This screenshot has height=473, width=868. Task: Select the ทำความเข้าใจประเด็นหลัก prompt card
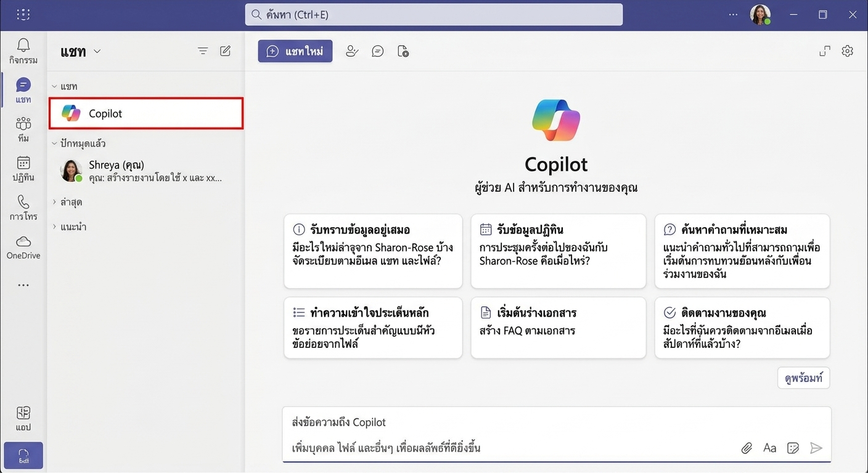tap(373, 328)
